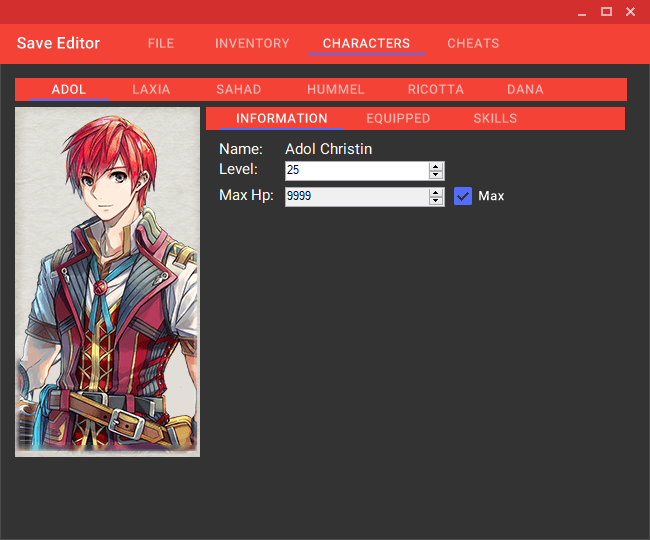Switch to the INVENTORY tab
The height and width of the screenshot is (540, 650).
(252, 44)
